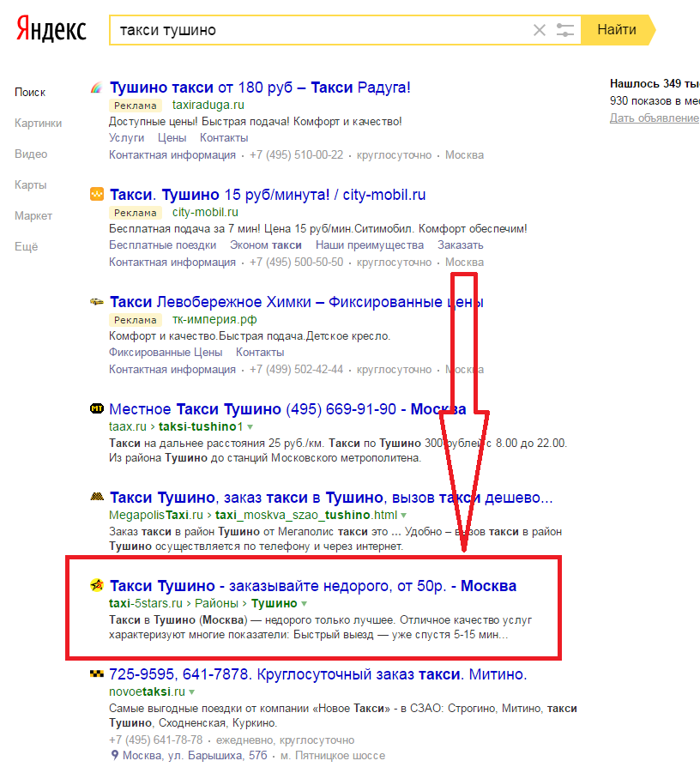This screenshot has height=767, width=700.
Task: Open city-mobil.ru green URL
Action: [205, 212]
